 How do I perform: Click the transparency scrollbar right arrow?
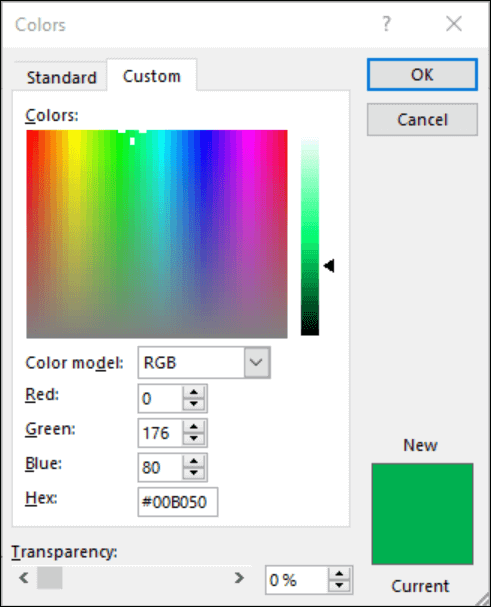point(239,578)
